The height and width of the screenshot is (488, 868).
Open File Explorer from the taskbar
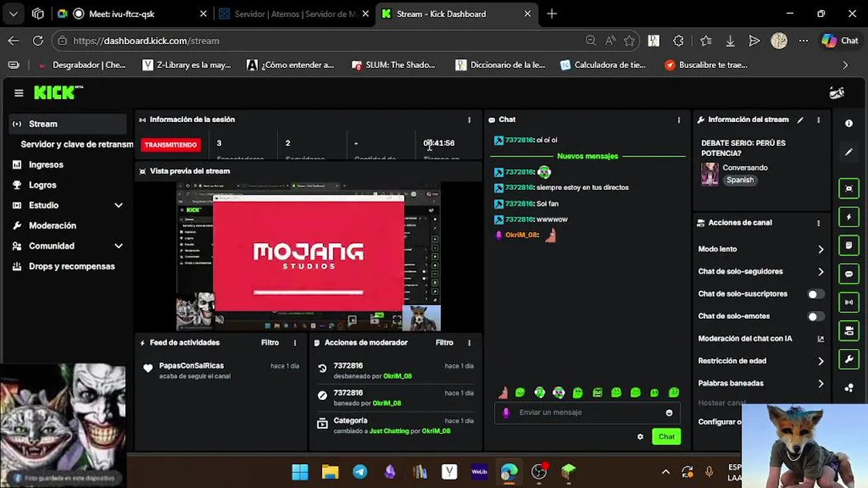(330, 472)
